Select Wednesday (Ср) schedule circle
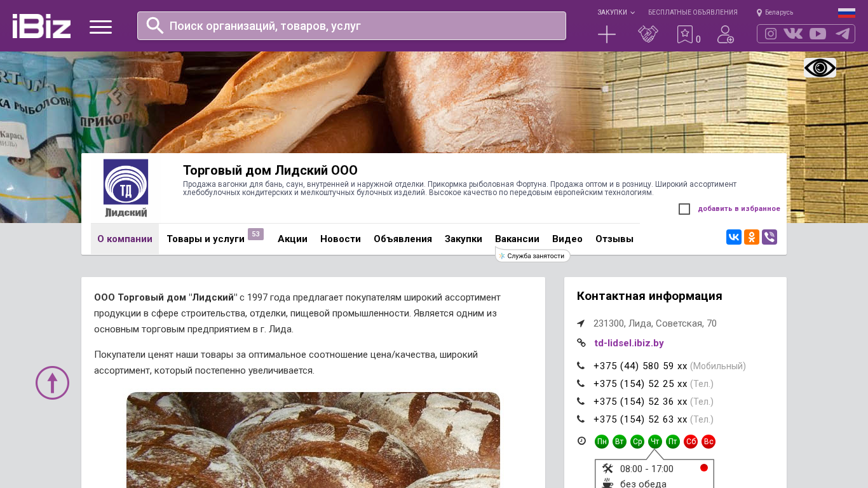868x488 pixels. (637, 442)
